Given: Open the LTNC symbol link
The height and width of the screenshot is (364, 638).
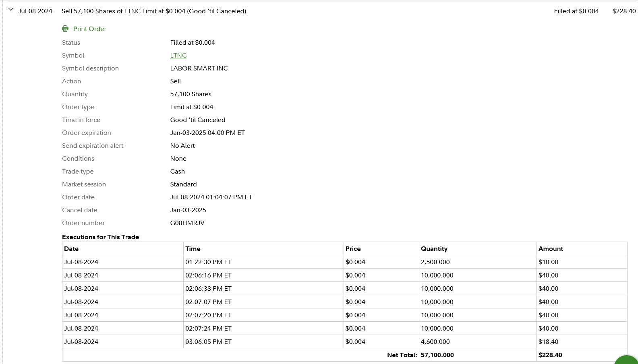Looking at the screenshot, I should [x=178, y=56].
